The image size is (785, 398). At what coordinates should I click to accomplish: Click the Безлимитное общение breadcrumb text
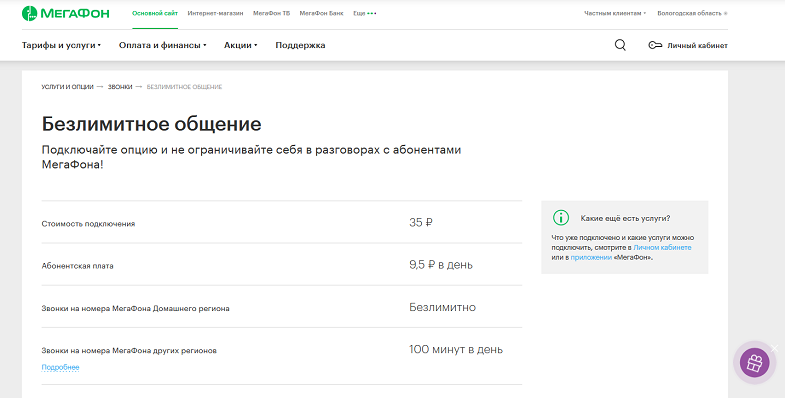point(184,87)
